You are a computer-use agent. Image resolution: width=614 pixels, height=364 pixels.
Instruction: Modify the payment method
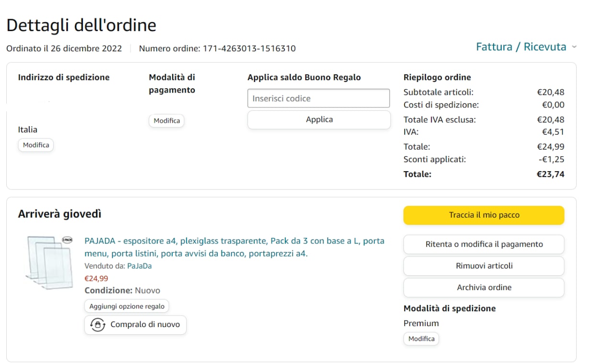pos(166,121)
